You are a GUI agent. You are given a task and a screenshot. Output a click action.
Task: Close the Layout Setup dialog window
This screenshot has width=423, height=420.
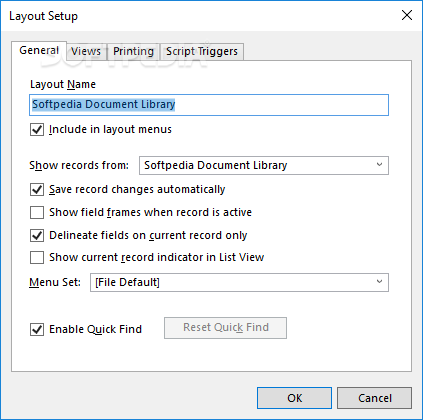click(407, 15)
